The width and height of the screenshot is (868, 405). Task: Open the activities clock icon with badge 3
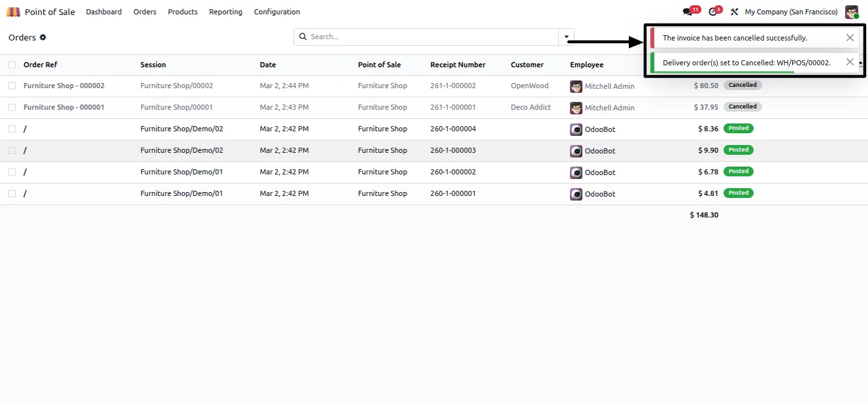[713, 12]
